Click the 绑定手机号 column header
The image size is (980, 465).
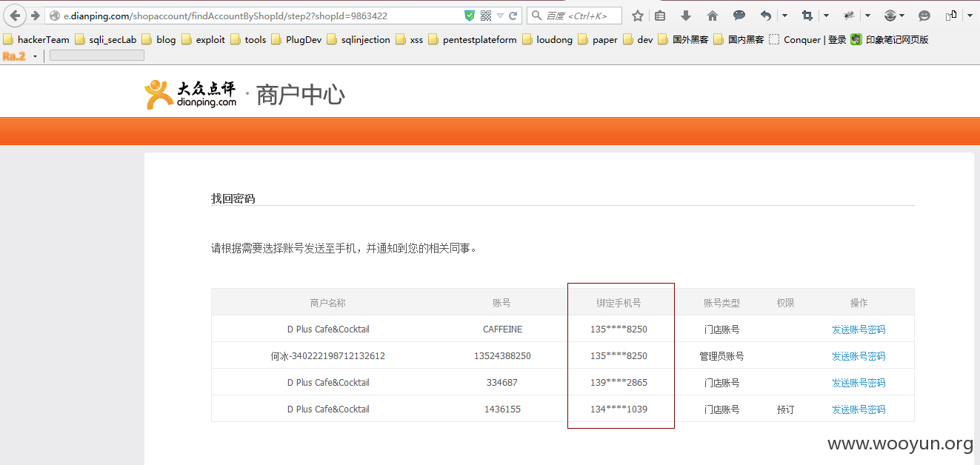click(x=619, y=303)
